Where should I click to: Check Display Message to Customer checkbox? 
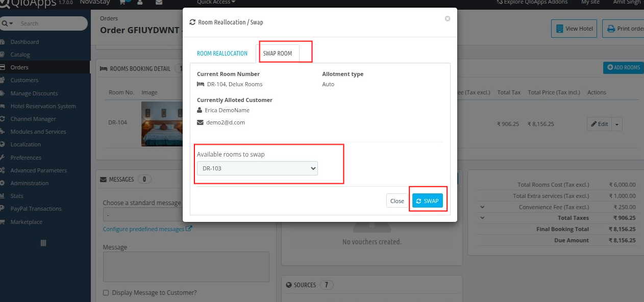[106, 293]
